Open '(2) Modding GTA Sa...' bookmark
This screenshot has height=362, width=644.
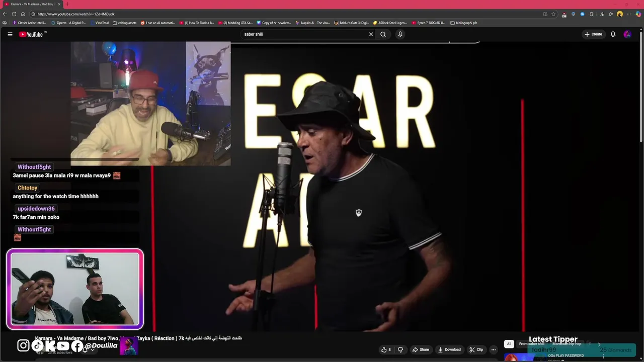point(235,23)
